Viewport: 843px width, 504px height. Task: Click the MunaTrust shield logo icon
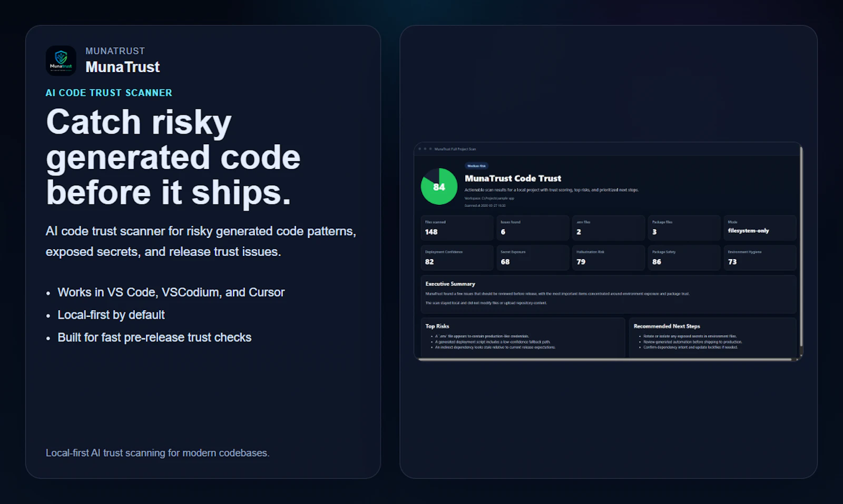[61, 61]
